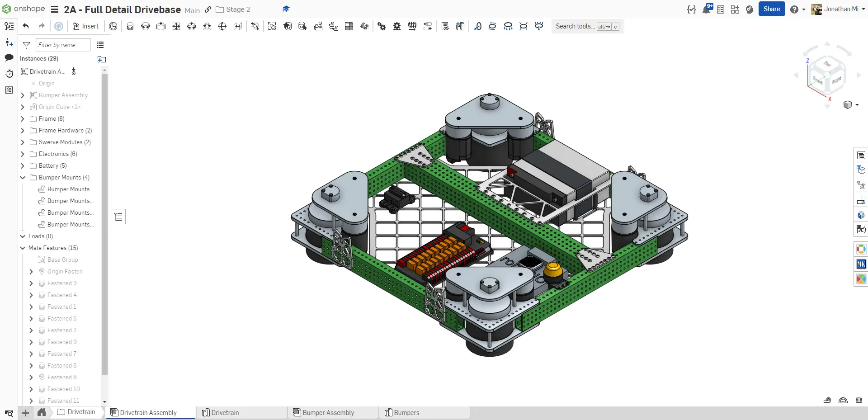Image resolution: width=868 pixels, height=420 pixels.
Task: Expand the Swerve Modules folder
Action: (23, 142)
